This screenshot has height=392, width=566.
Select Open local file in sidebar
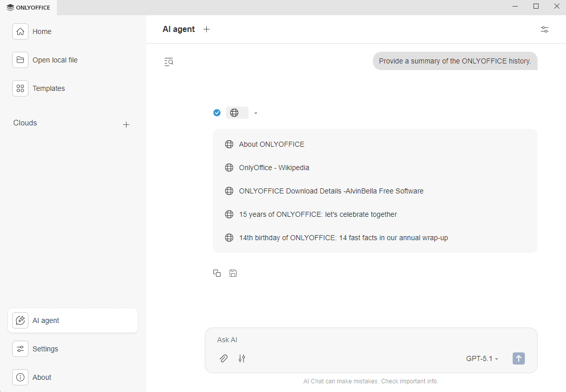[x=55, y=60]
